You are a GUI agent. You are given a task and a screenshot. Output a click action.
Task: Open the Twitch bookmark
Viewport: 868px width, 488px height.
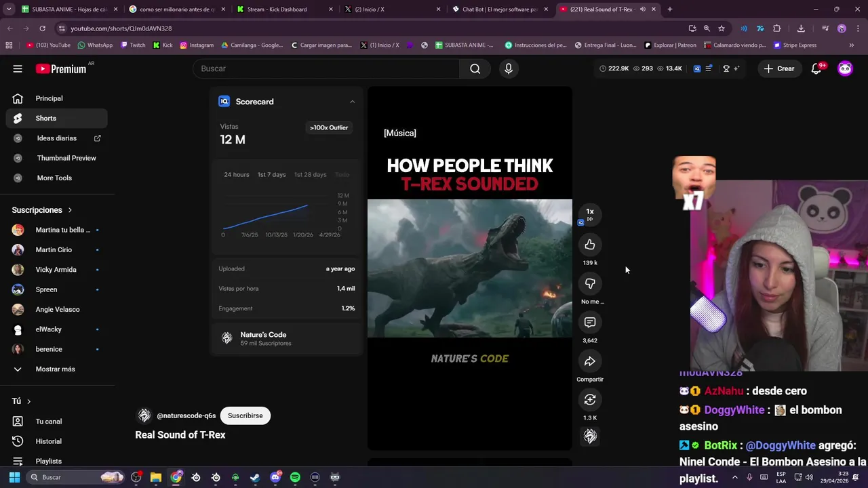pyautogui.click(x=133, y=45)
